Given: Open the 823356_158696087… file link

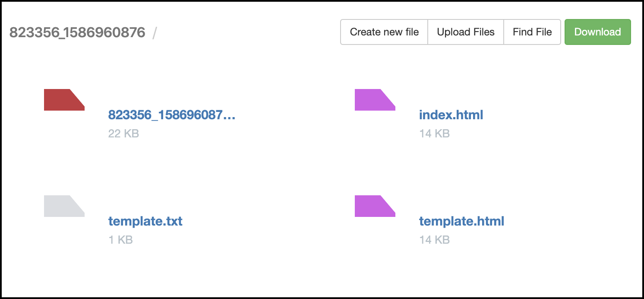Looking at the screenshot, I should click(172, 115).
